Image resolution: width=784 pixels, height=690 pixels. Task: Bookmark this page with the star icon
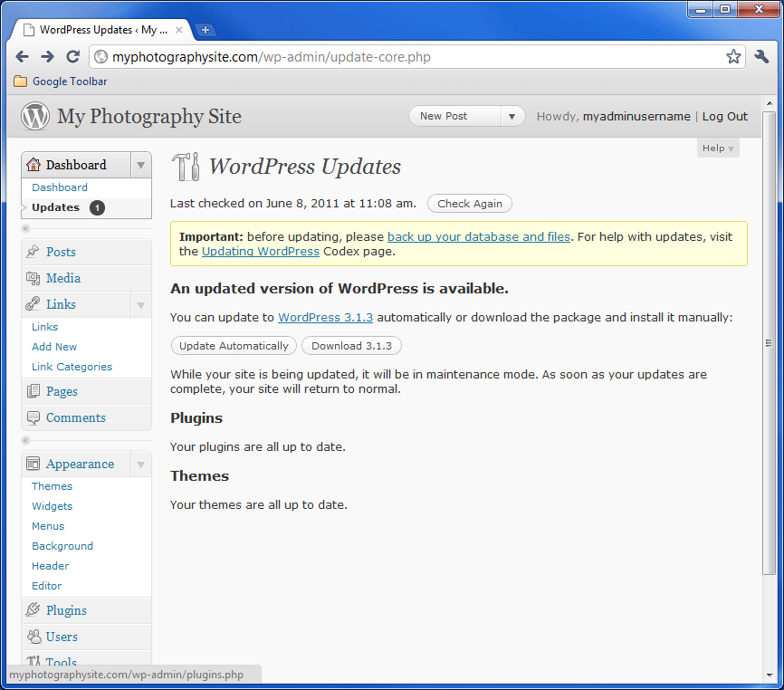pyautogui.click(x=733, y=56)
